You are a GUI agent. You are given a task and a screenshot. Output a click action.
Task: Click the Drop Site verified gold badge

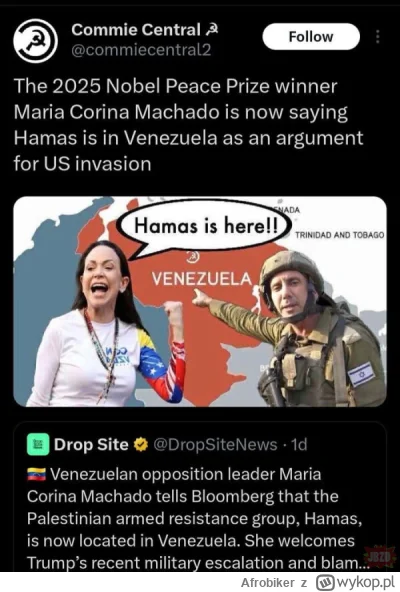[141, 445]
